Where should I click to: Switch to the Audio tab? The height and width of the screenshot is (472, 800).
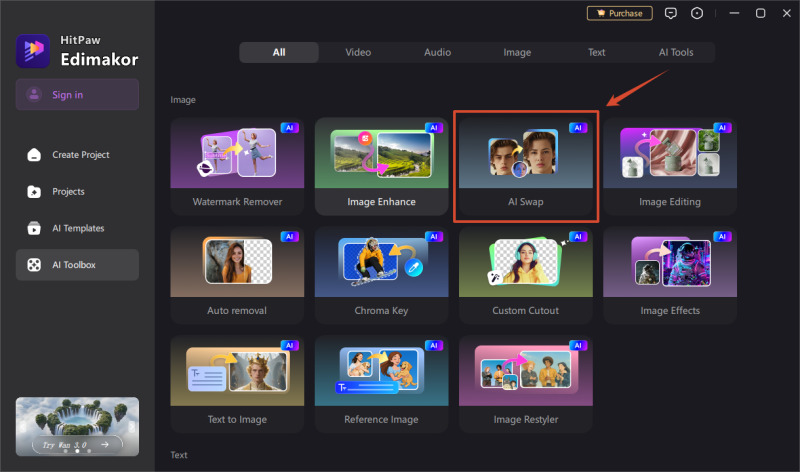pos(437,52)
